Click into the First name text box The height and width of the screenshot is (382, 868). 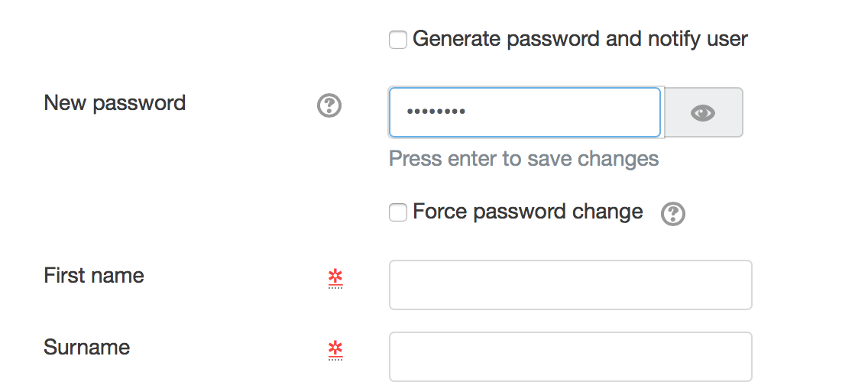pos(570,284)
